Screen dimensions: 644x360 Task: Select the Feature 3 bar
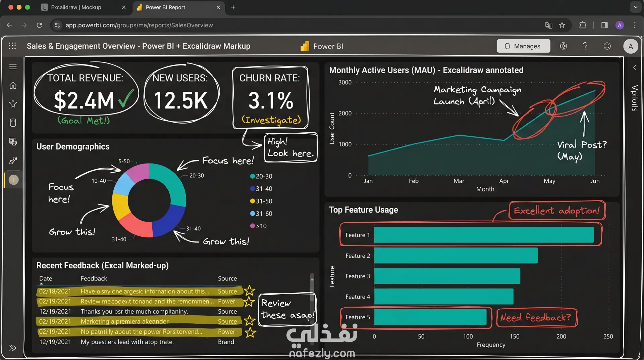click(447, 276)
